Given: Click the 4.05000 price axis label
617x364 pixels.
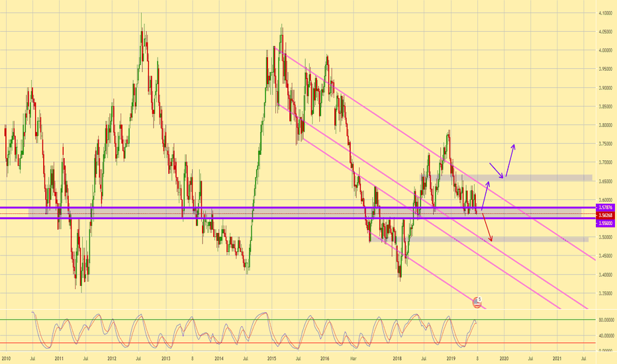Looking at the screenshot, I should click(x=605, y=32).
